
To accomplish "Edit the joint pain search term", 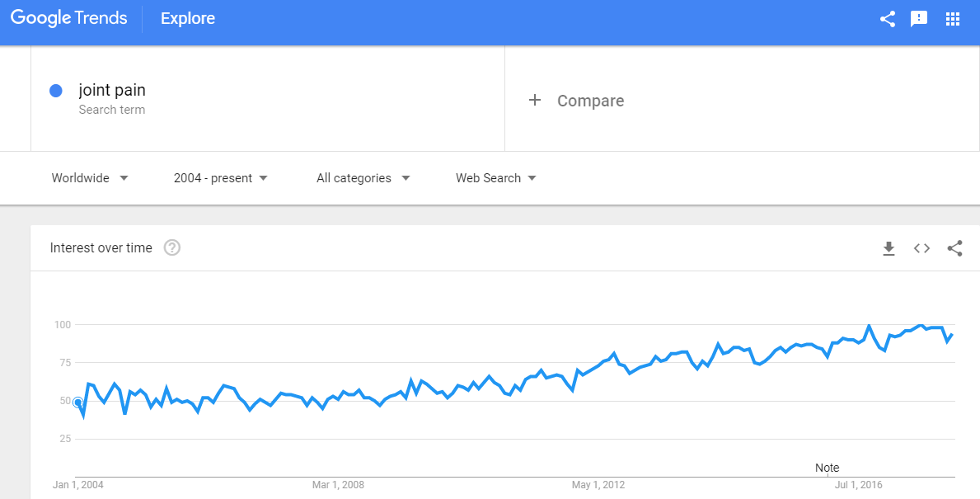I will pos(112,90).
